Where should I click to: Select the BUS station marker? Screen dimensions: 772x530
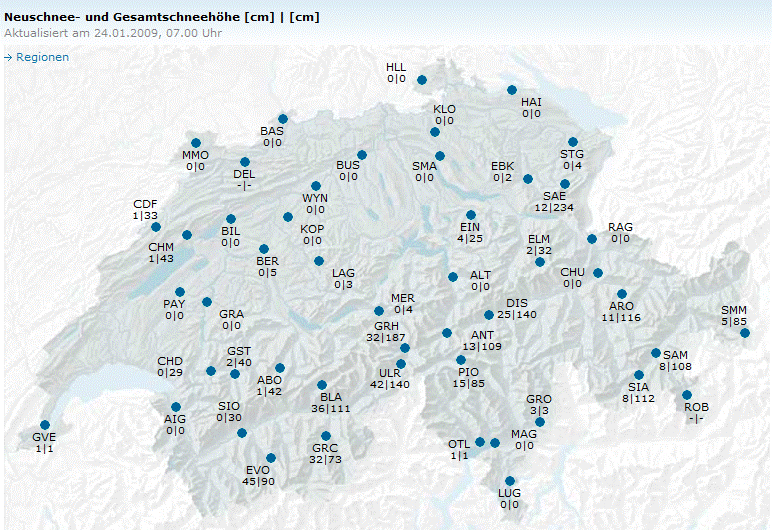(362, 155)
